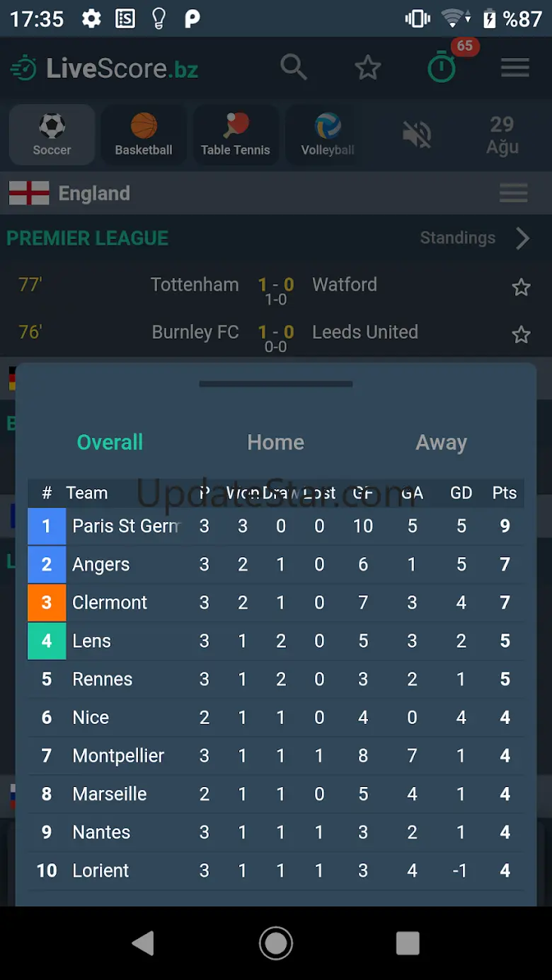Open the search magnifier icon
The image size is (552, 980).
click(x=293, y=68)
